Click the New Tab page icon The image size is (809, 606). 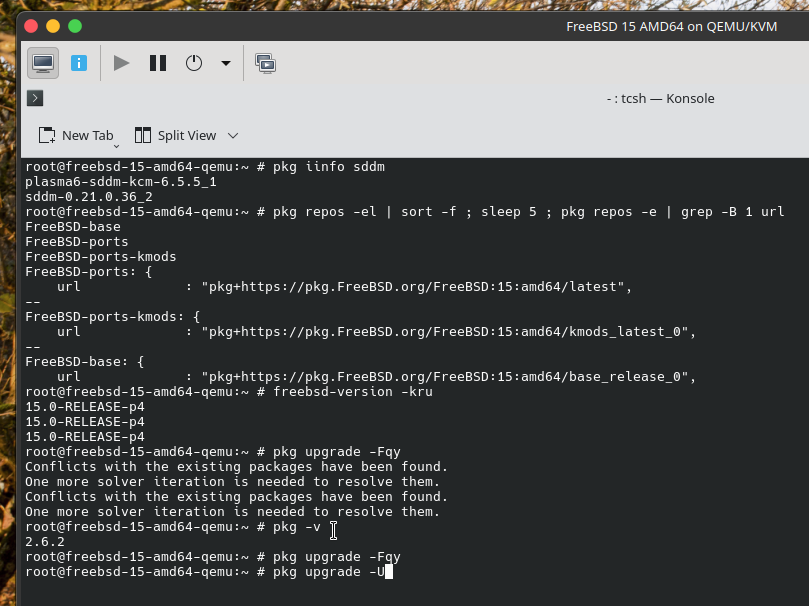click(x=46, y=135)
